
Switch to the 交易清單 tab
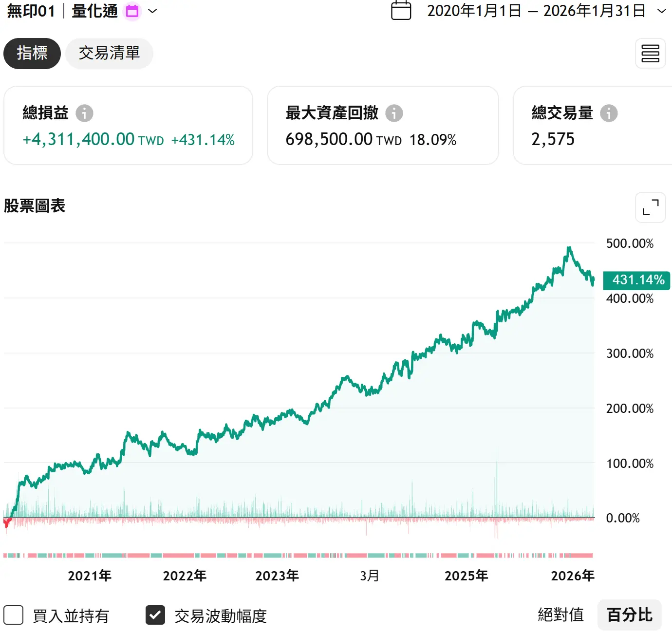click(x=109, y=53)
